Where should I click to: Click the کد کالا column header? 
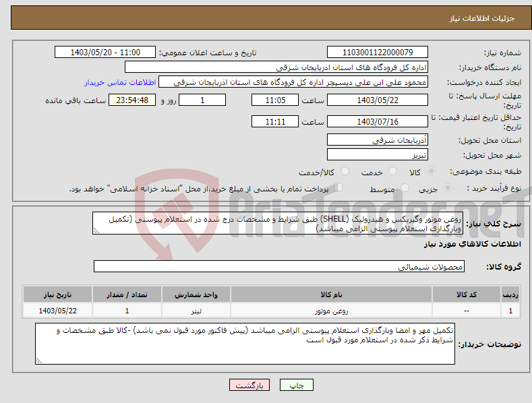pos(467,294)
